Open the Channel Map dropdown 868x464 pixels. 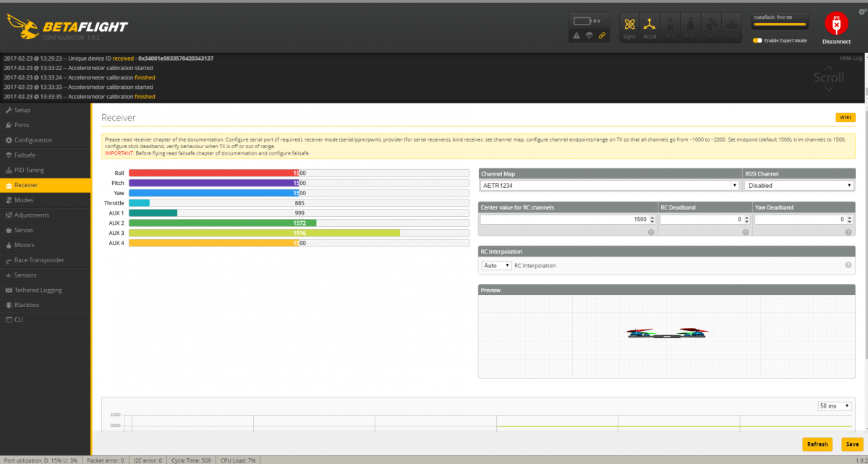609,186
